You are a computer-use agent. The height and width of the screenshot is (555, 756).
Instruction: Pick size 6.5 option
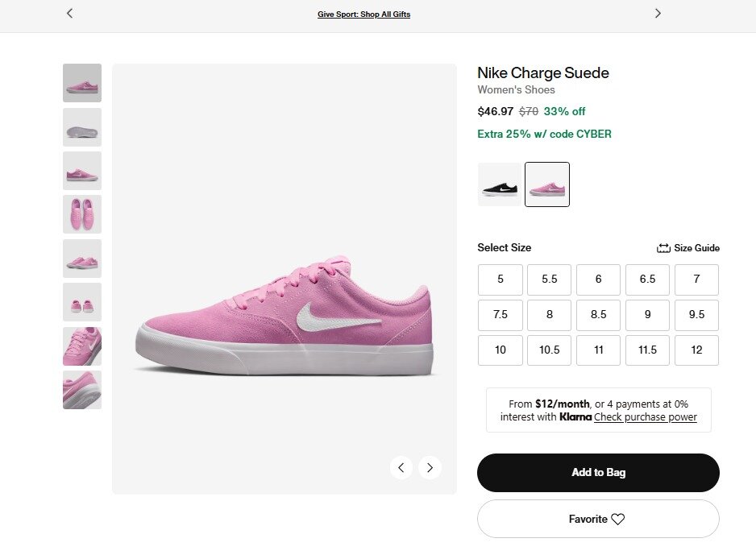647,280
